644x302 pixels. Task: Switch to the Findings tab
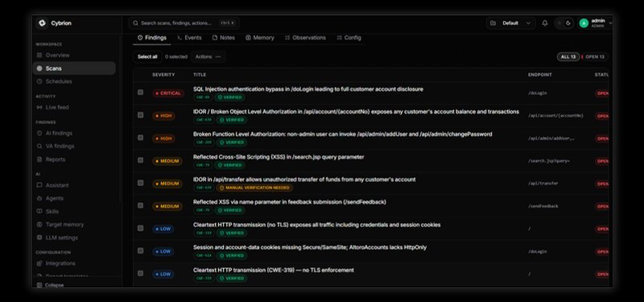point(152,37)
